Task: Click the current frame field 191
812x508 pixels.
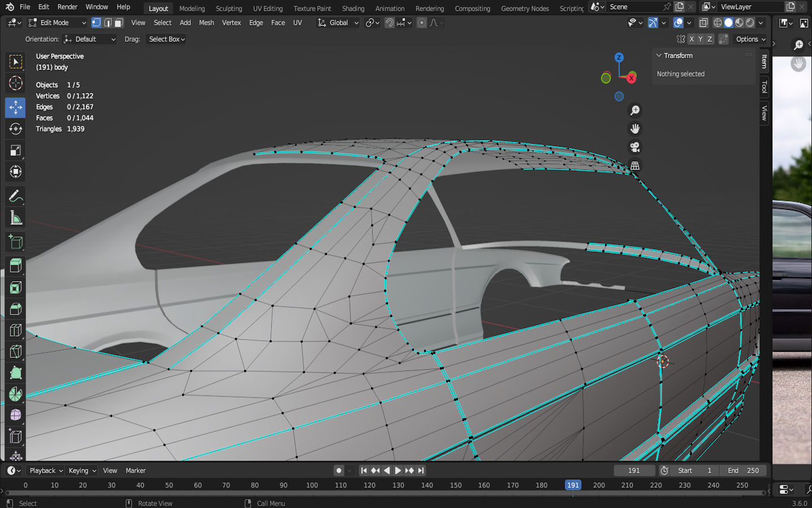Action: click(x=634, y=471)
